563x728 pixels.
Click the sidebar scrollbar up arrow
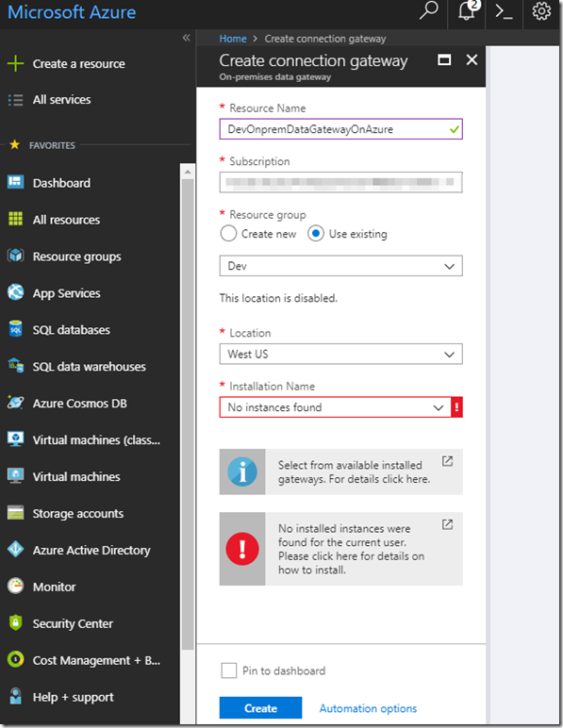[x=188, y=172]
